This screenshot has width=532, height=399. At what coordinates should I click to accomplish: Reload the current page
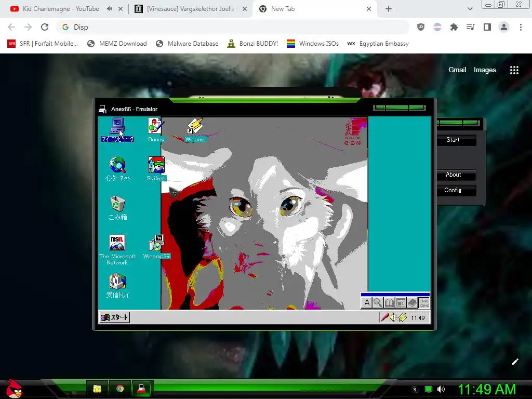[x=45, y=27]
